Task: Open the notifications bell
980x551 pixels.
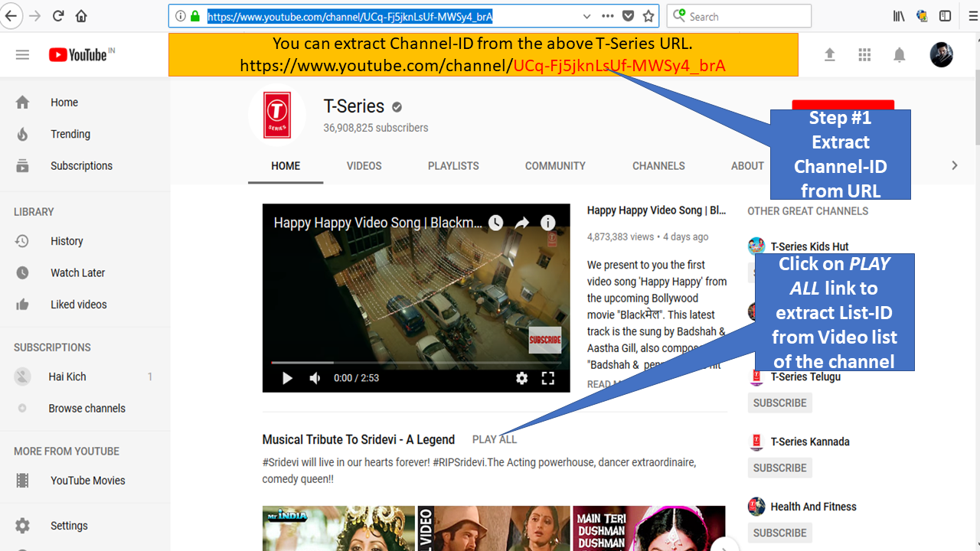Action: [900, 54]
